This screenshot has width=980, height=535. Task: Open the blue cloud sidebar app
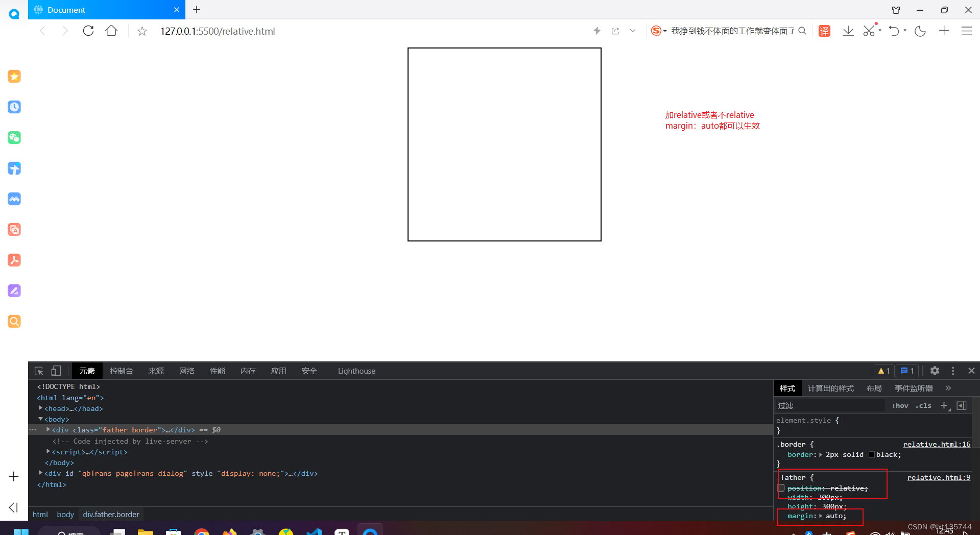coord(14,199)
